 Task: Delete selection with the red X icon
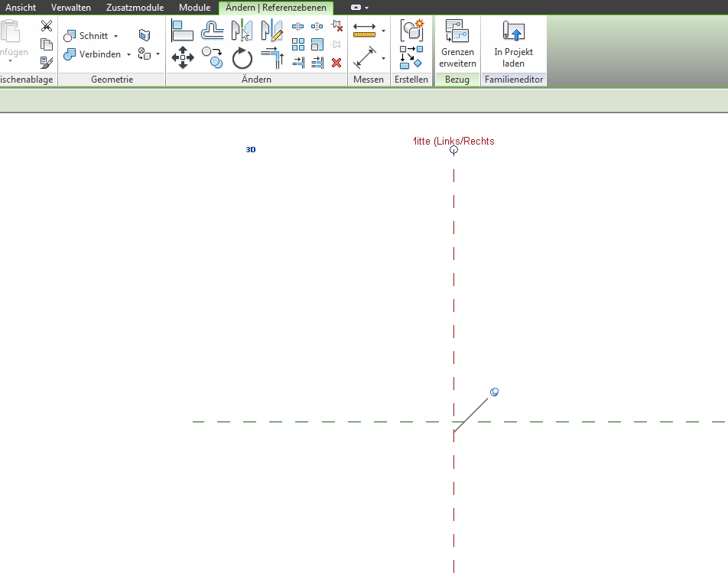[x=336, y=63]
